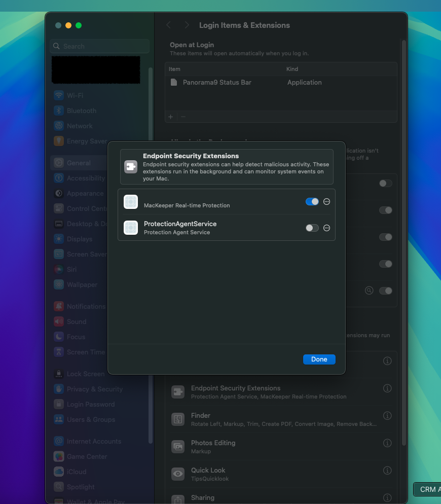The width and height of the screenshot is (441, 504).
Task: Open Game Center in sidebar
Action: (x=100, y=457)
